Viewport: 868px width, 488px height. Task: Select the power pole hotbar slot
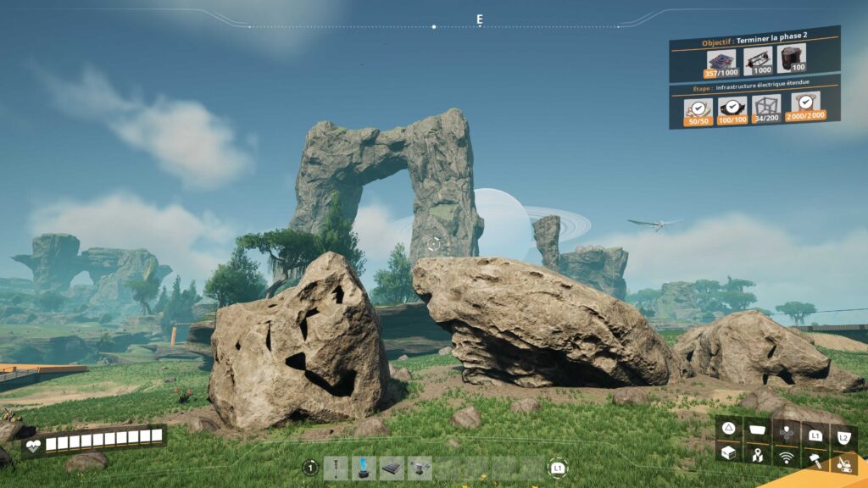click(336, 468)
